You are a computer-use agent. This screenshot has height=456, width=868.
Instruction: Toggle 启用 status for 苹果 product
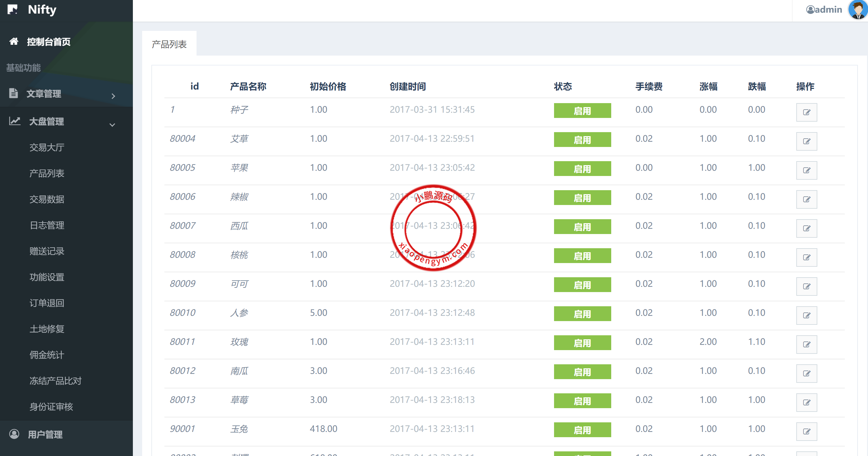582,169
